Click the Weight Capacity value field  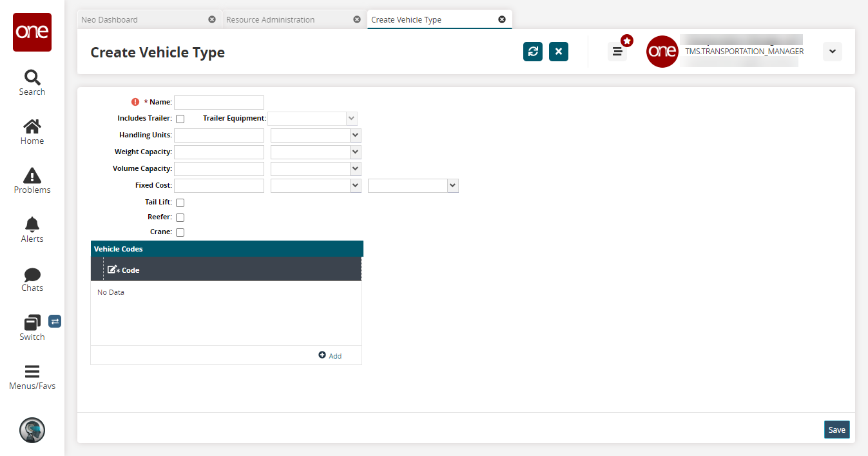[x=219, y=152]
